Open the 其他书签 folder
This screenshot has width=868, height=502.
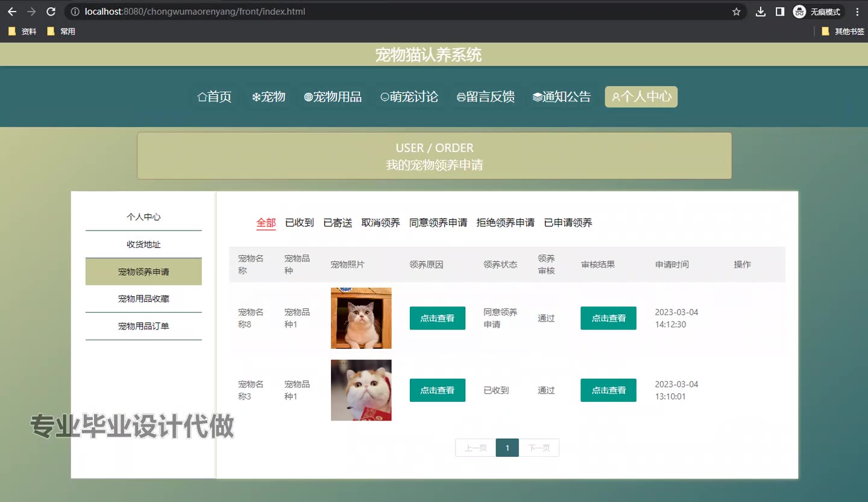click(843, 31)
